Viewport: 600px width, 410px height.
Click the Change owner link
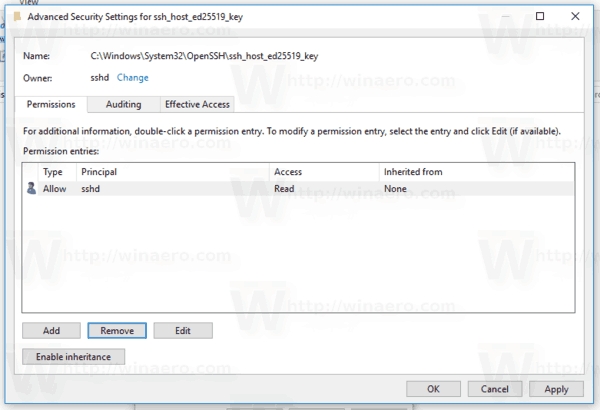(x=133, y=77)
